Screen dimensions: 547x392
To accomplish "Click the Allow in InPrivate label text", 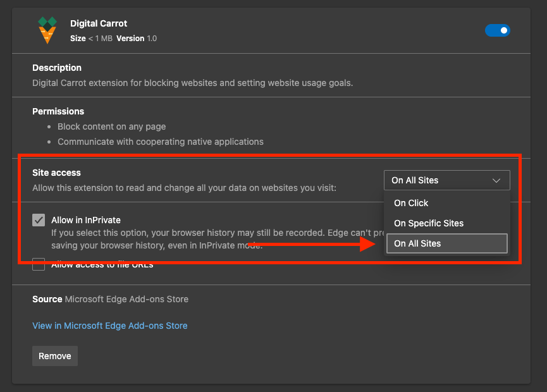I will (x=86, y=220).
